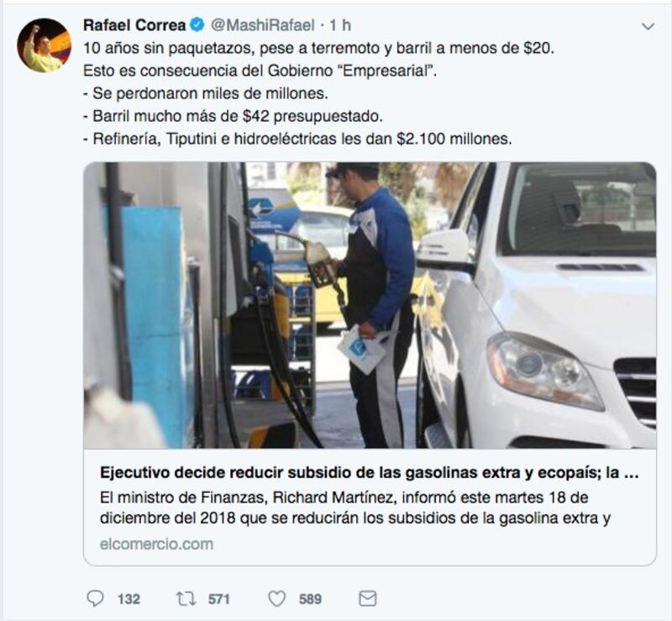
Task: Open Rafael Correa's profile avatar
Action: click(45, 45)
